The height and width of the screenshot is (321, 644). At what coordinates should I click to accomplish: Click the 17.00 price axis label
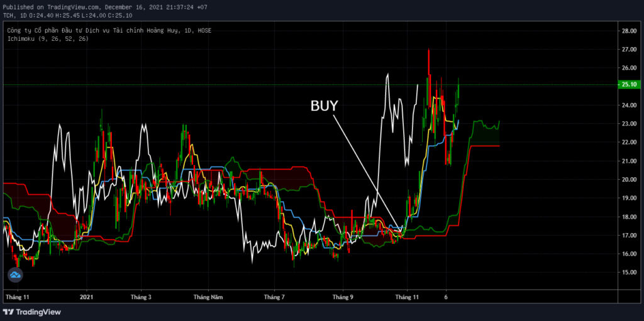click(628, 236)
